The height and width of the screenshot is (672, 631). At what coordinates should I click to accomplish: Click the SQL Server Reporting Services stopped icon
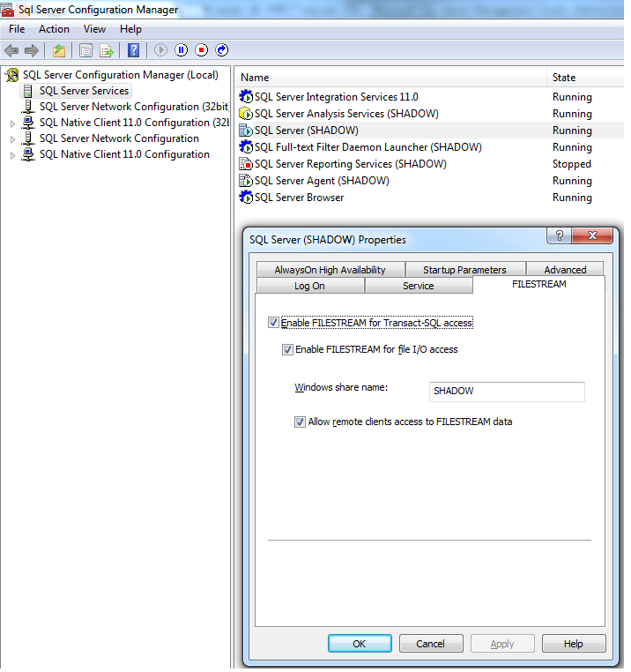[x=246, y=164]
